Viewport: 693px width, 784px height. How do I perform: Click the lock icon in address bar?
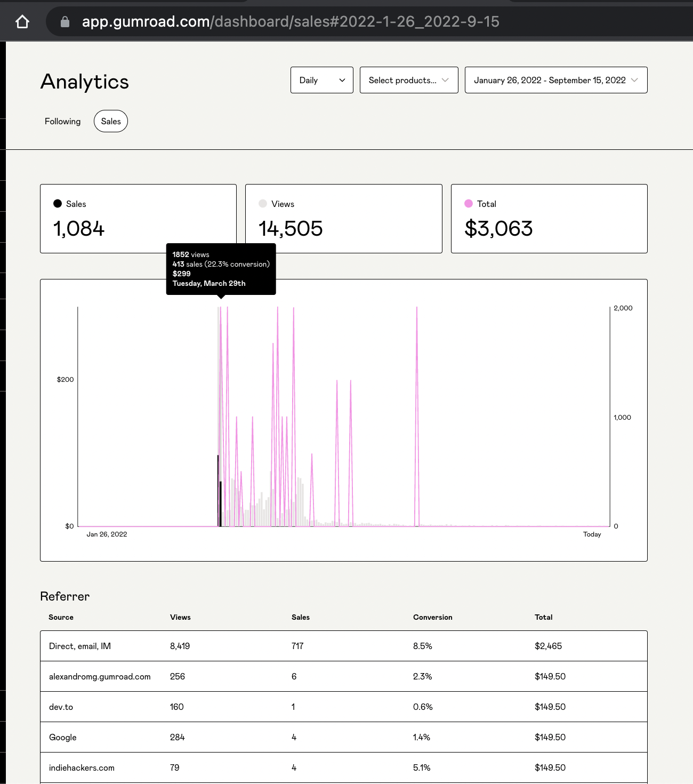[65, 22]
